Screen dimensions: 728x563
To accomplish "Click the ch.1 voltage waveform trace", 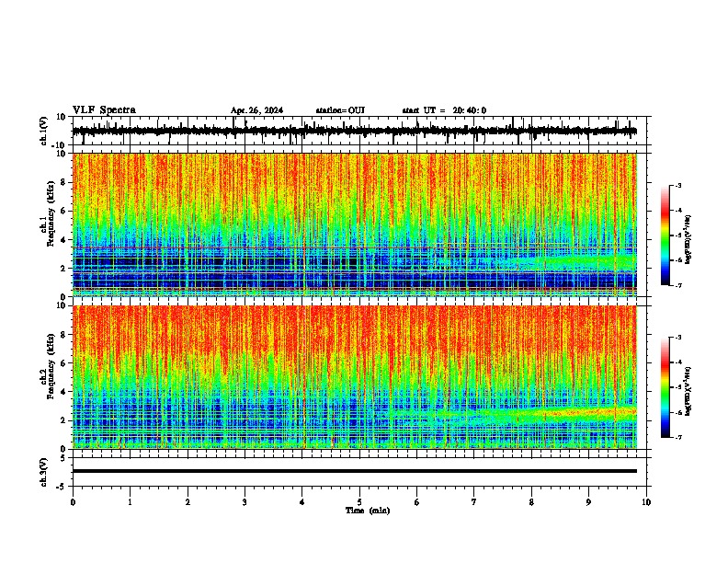I will 355,131.
